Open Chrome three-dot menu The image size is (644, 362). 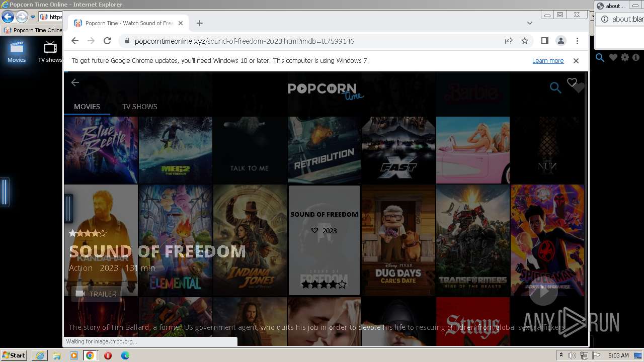pyautogui.click(x=577, y=41)
